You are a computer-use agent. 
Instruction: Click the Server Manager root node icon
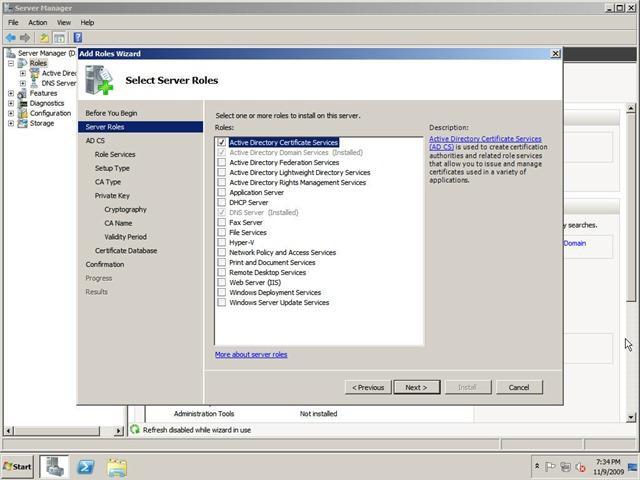pos(11,53)
